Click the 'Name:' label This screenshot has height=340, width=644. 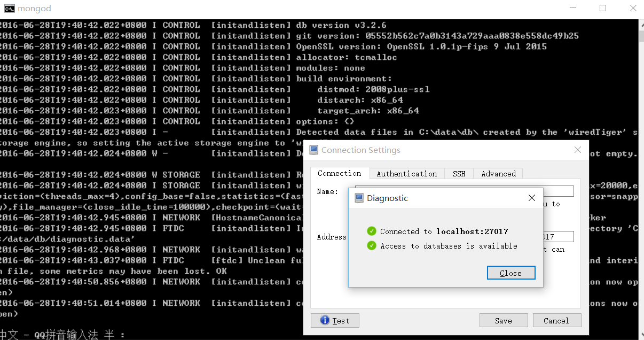(327, 191)
